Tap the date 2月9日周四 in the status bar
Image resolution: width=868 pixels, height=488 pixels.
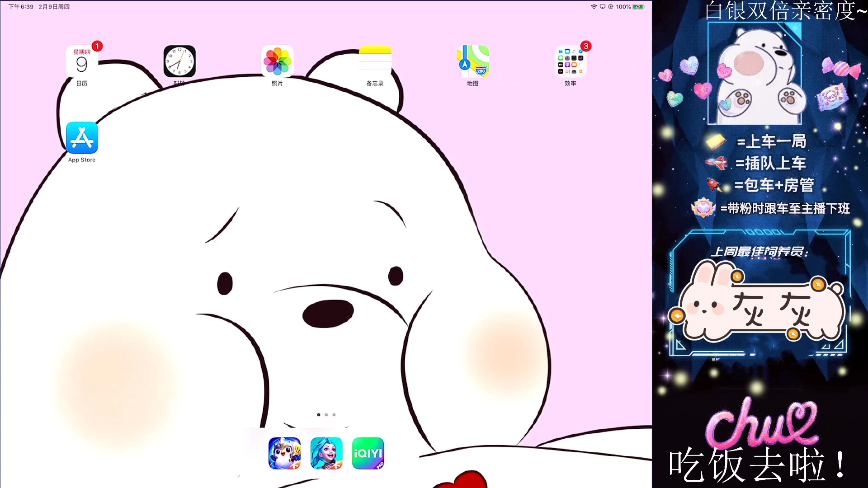coord(54,7)
